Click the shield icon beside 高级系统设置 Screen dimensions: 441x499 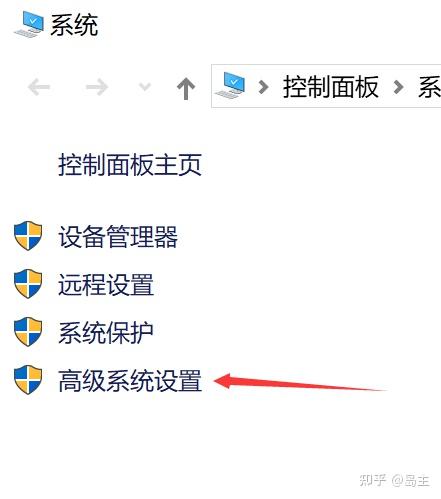(x=28, y=380)
